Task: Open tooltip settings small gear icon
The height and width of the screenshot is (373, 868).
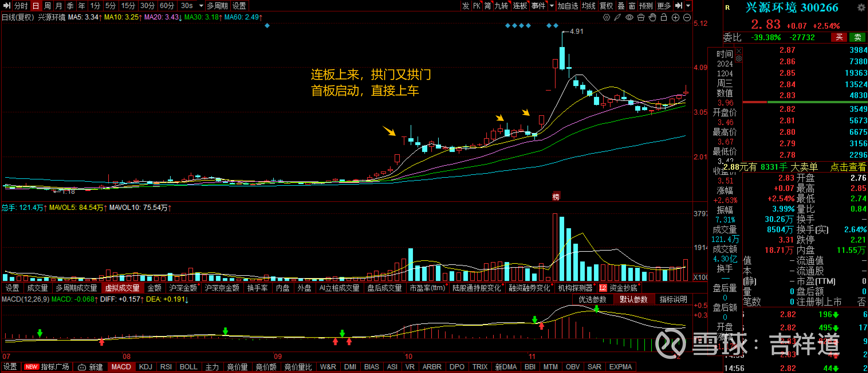Action: [x=739, y=59]
